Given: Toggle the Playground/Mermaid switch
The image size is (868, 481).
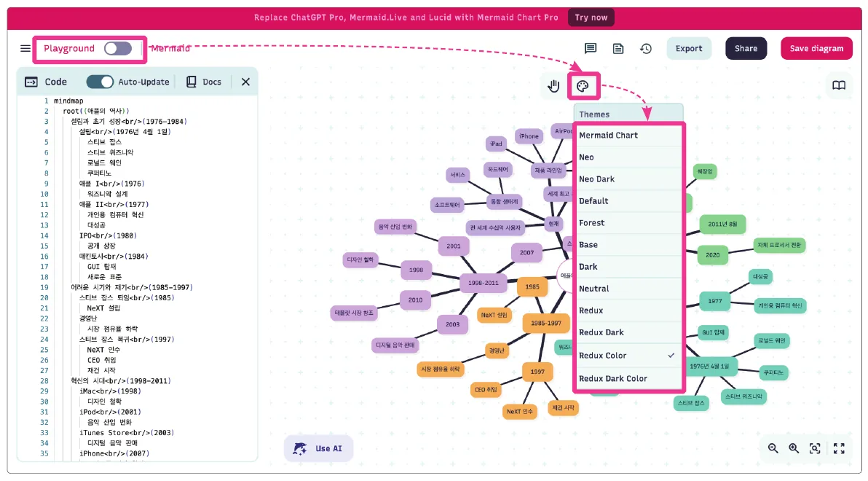Looking at the screenshot, I should click(x=118, y=48).
